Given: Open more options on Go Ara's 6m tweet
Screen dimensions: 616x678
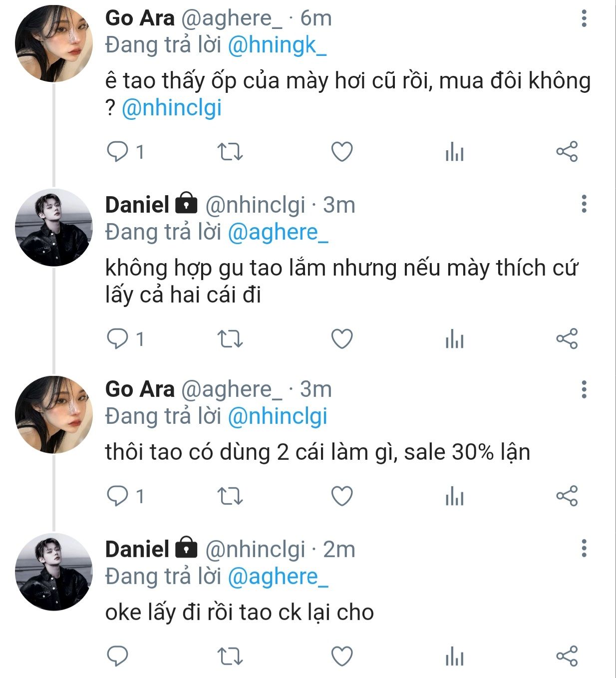Looking at the screenshot, I should tap(584, 18).
